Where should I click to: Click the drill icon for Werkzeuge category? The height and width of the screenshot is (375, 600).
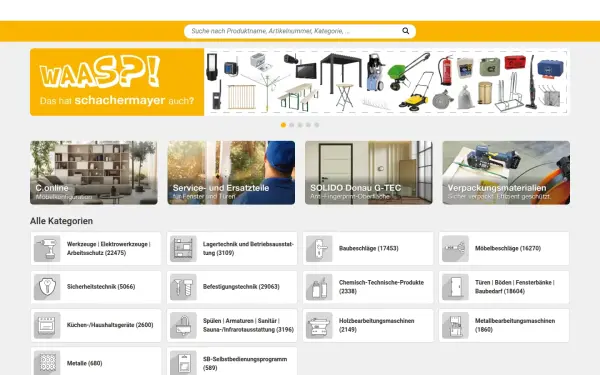point(47,248)
